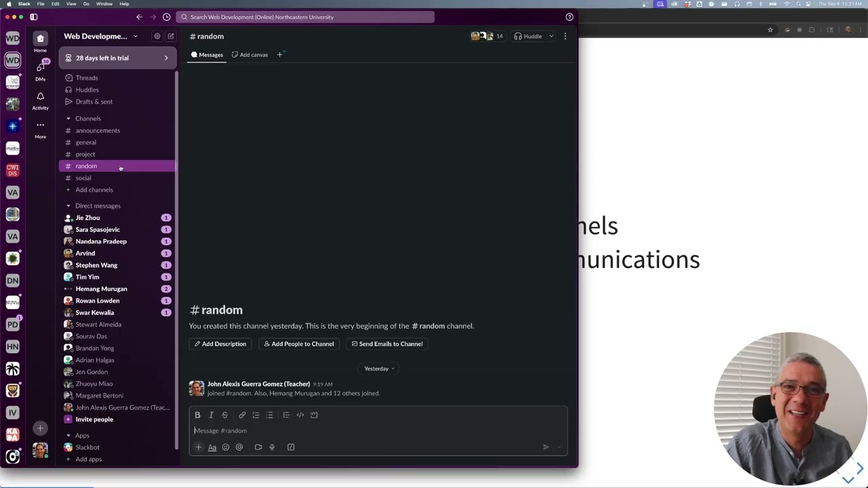Image resolution: width=868 pixels, height=488 pixels.
Task: Click the Message #random input field
Action: 378,430
